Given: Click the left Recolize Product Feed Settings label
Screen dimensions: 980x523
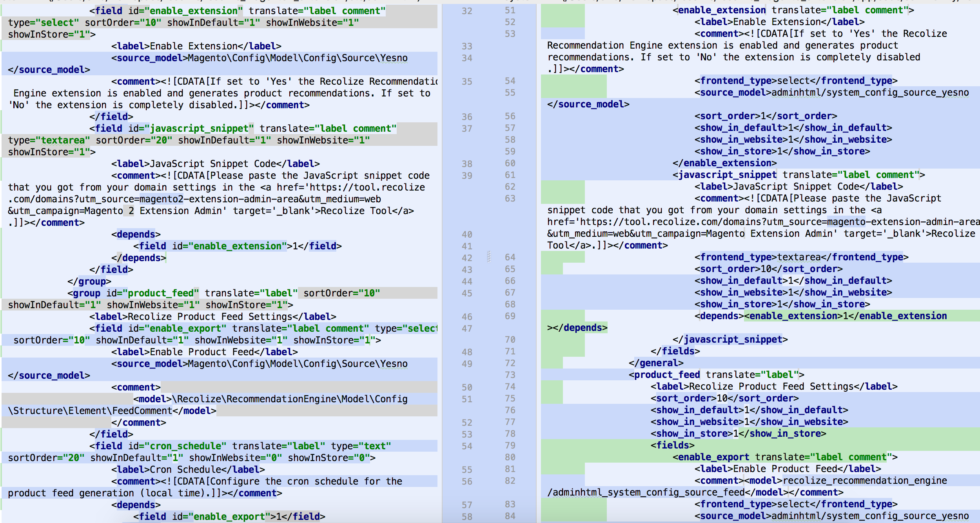Looking at the screenshot, I should 212,317.
